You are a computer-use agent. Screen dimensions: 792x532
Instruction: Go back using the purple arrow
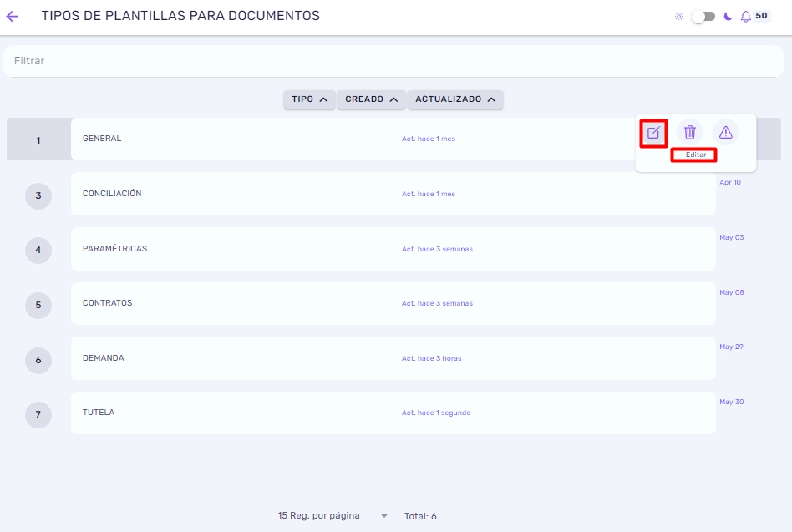[13, 16]
